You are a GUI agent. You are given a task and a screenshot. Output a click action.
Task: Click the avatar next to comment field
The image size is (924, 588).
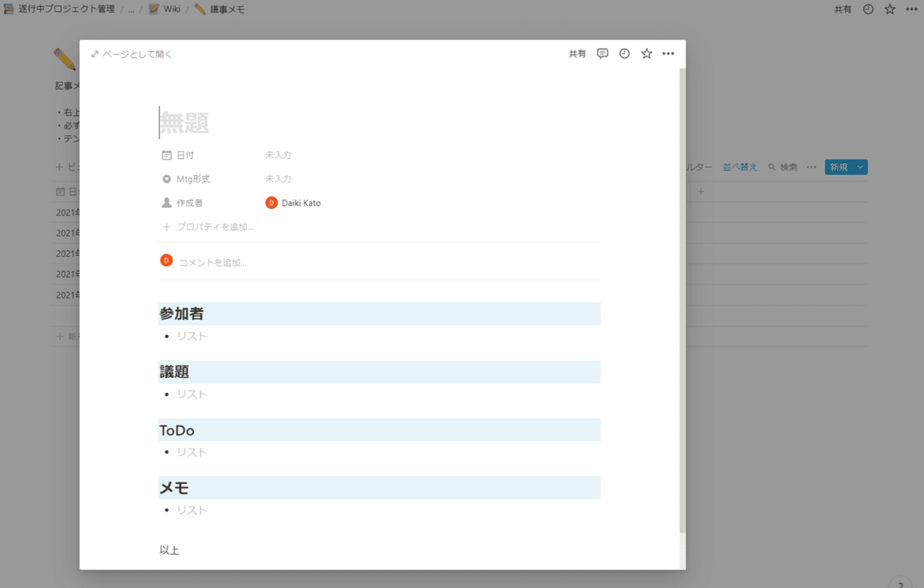tap(166, 260)
